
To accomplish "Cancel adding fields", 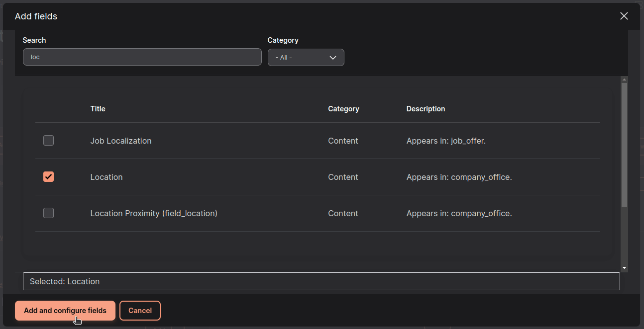I will [140, 311].
